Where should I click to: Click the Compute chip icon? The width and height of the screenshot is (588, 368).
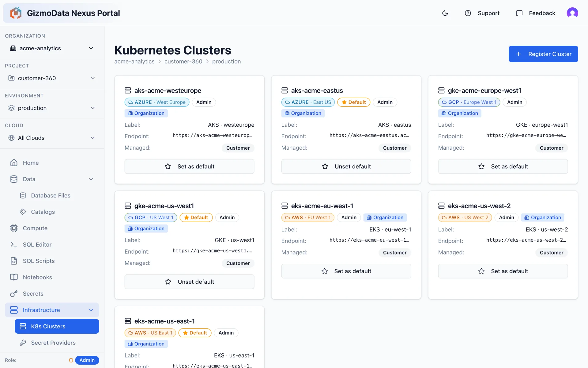pos(14,228)
